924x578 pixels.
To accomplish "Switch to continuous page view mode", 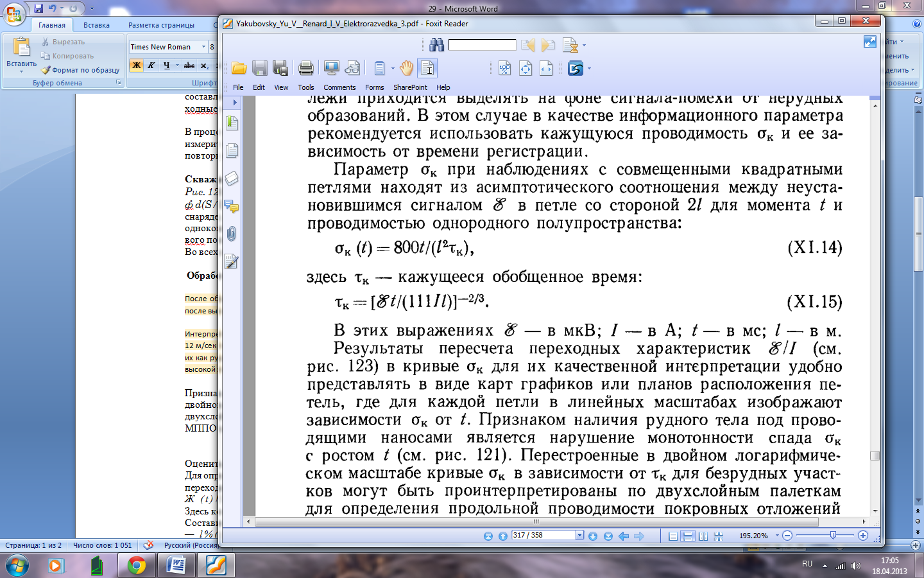I will tap(688, 536).
